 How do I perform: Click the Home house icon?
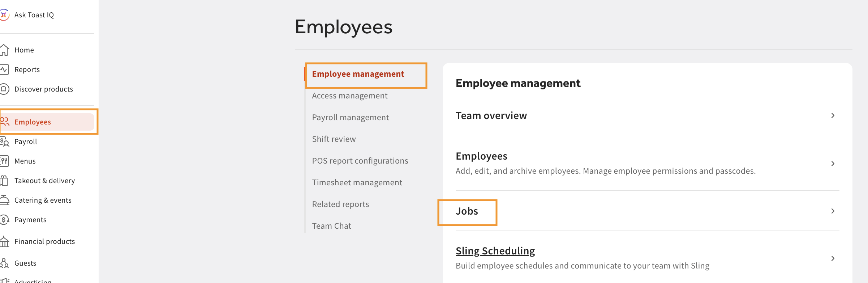pos(4,50)
